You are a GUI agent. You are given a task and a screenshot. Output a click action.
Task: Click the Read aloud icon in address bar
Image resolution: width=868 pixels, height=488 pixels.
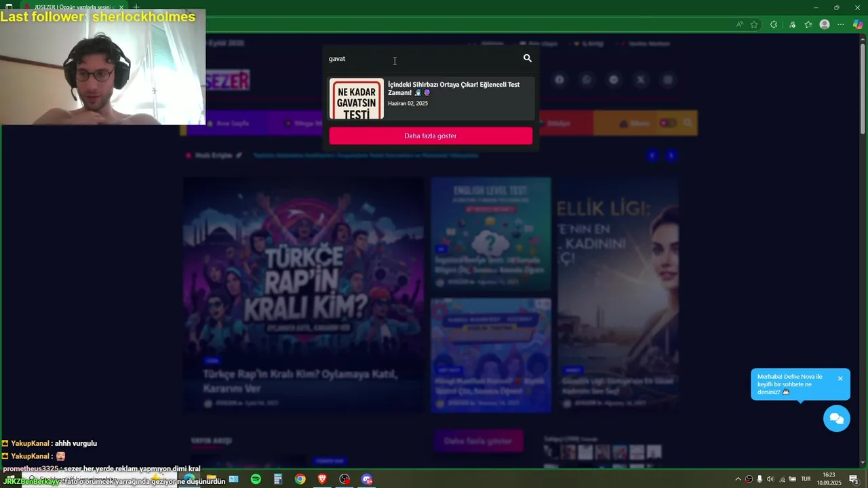point(739,24)
